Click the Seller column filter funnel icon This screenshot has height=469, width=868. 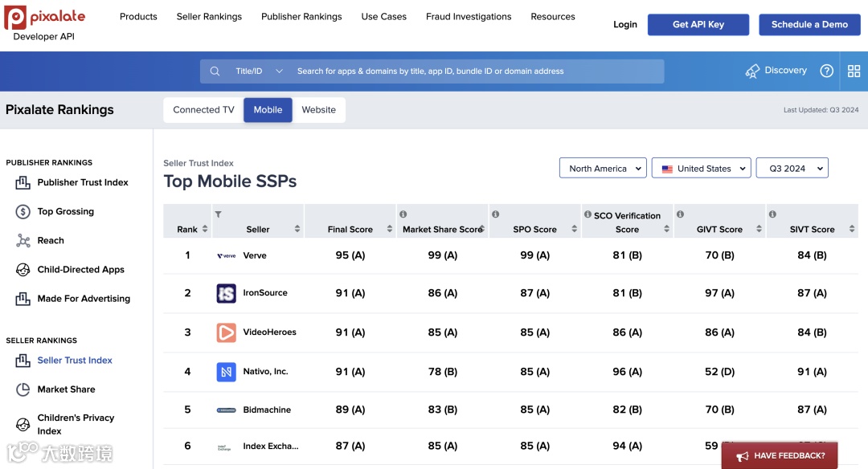(218, 214)
